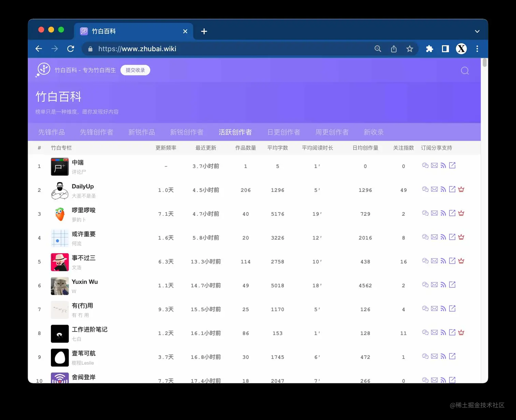The height and width of the screenshot is (420, 516).
Task: Subscribe via WeChat for 中端 row
Action: (425, 166)
